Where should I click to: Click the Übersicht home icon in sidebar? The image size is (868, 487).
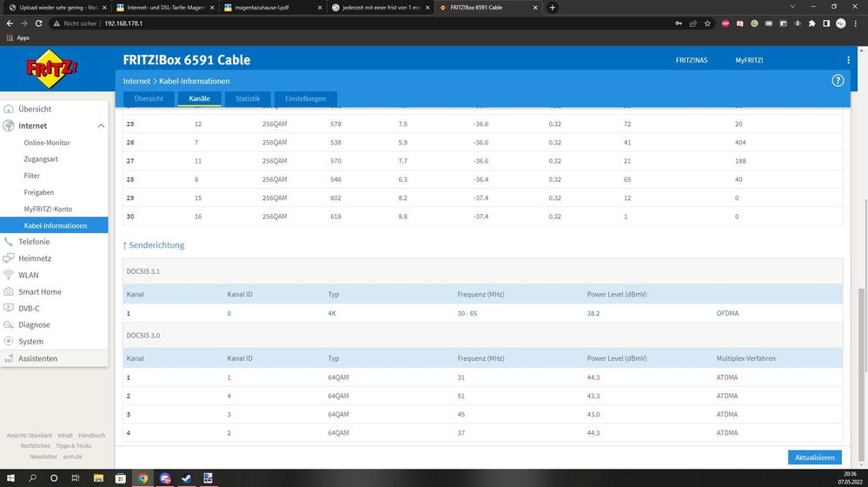pos(9,110)
